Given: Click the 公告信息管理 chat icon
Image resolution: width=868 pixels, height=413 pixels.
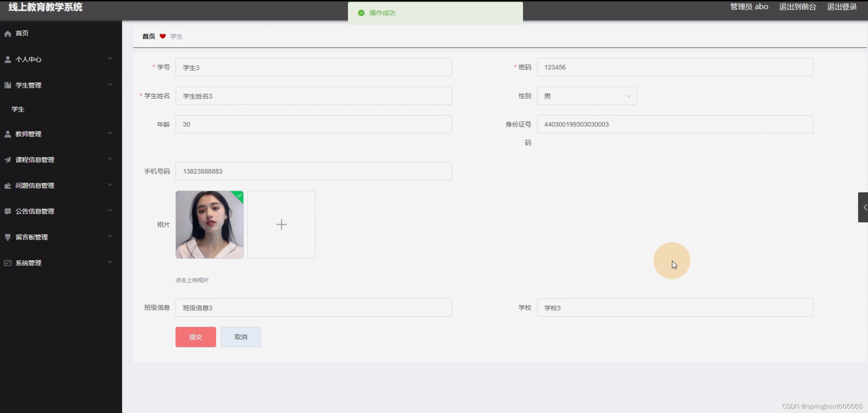Looking at the screenshot, I should pyautogui.click(x=8, y=211).
